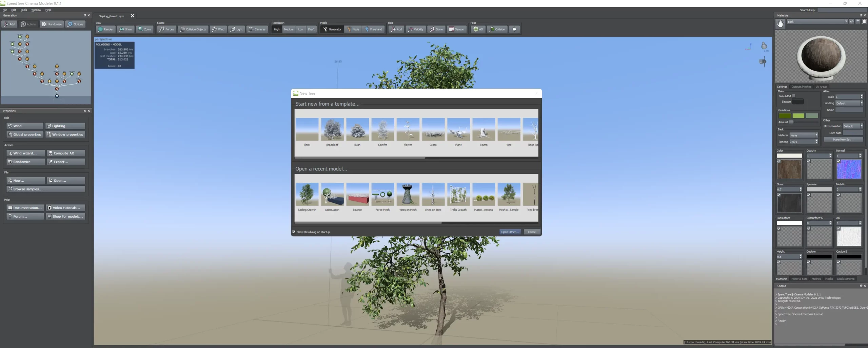
Task: Switch to Node mode
Action: pos(352,29)
